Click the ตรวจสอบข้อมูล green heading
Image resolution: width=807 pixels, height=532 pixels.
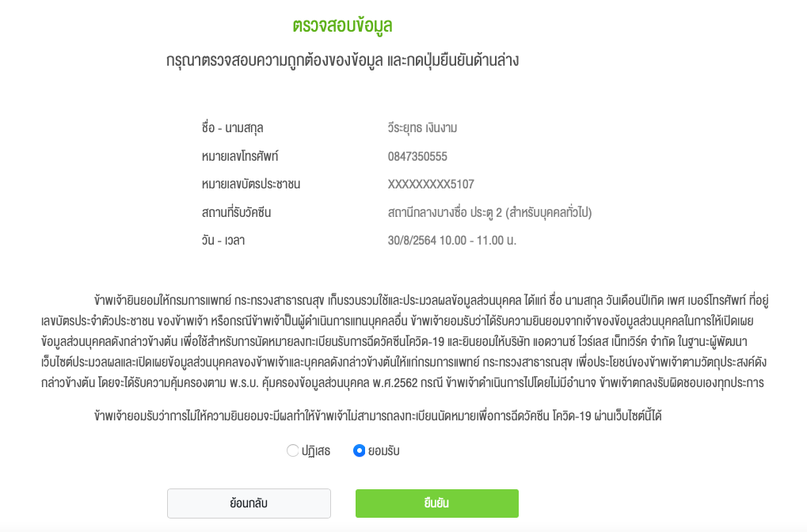[x=342, y=25]
